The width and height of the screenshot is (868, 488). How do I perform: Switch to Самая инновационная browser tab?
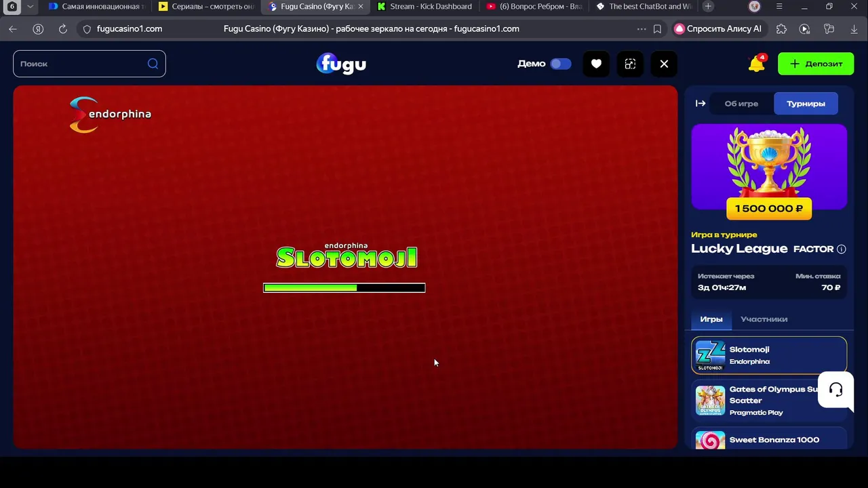click(96, 7)
